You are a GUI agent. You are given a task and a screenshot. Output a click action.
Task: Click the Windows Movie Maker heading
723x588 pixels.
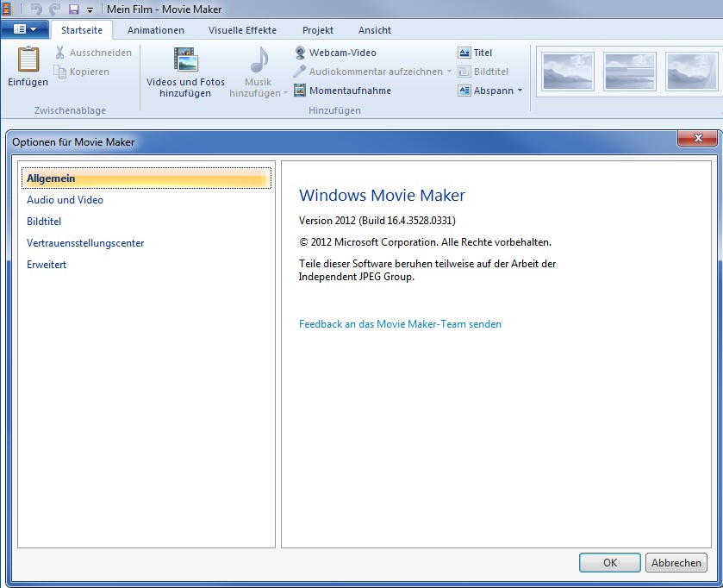(383, 195)
